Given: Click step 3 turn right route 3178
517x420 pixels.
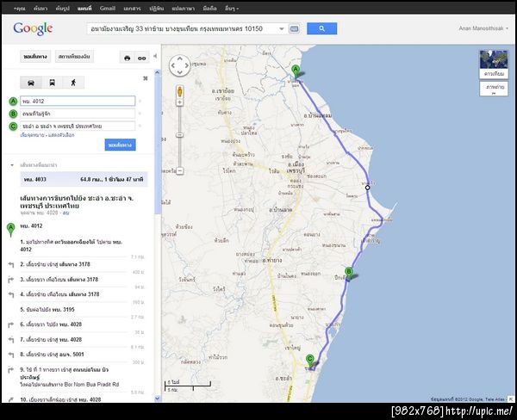Looking at the screenshot, I should [x=59, y=280].
